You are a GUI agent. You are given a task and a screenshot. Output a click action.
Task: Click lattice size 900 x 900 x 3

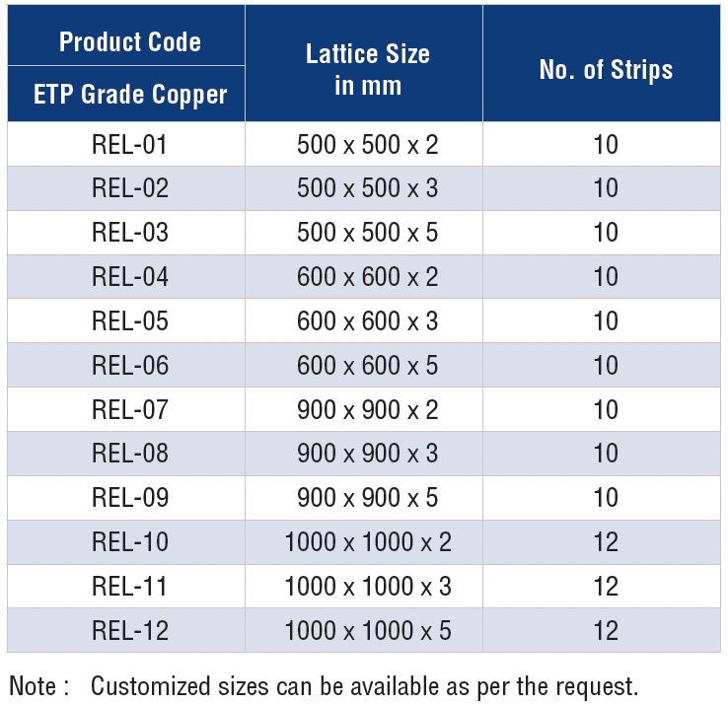pyautogui.click(x=367, y=454)
